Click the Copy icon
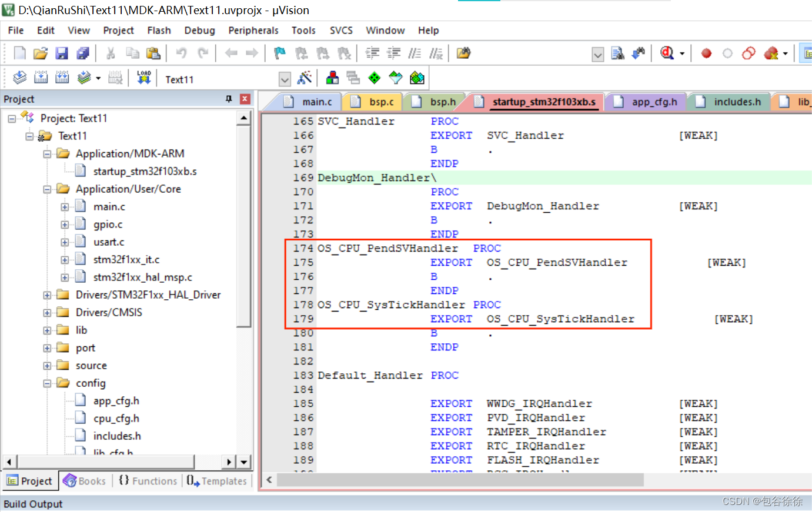Screen dimensions: 812x512 pos(132,53)
